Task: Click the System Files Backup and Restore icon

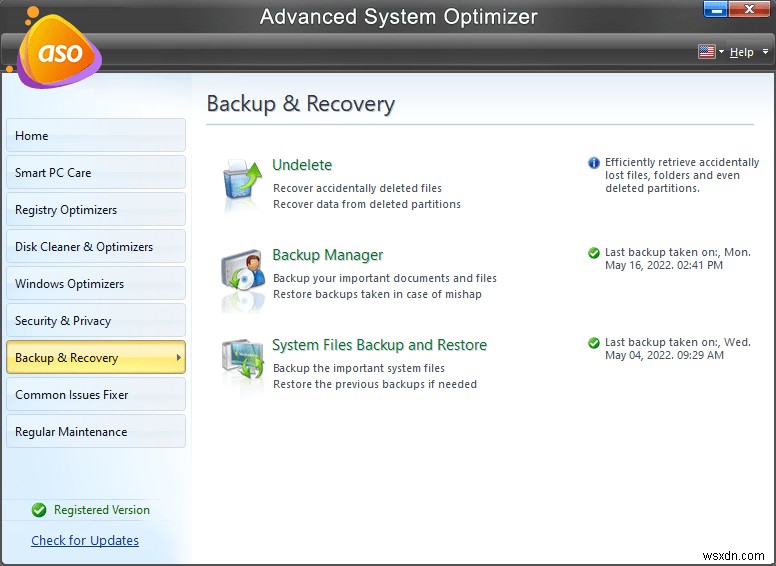Action: (x=241, y=366)
